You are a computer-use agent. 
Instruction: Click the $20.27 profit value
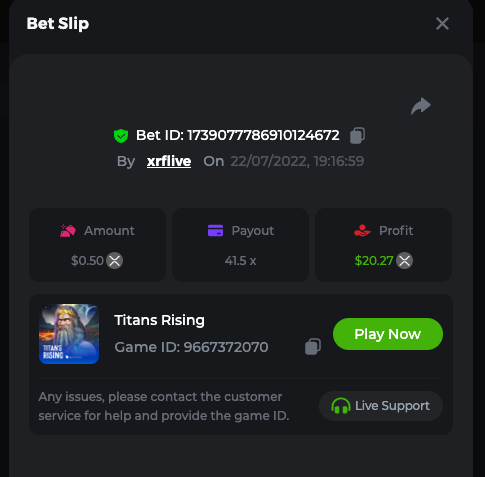click(x=374, y=261)
